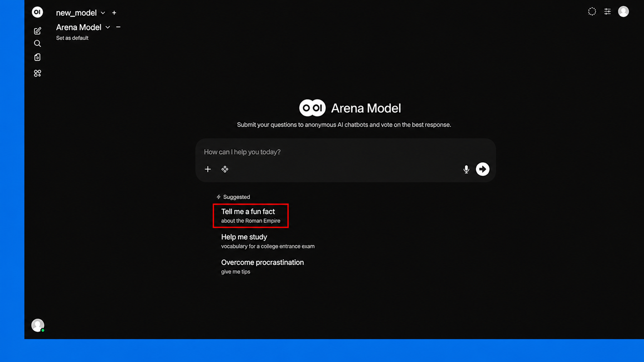644x362 pixels.
Task: Click the Set as default link
Action: tap(72, 38)
